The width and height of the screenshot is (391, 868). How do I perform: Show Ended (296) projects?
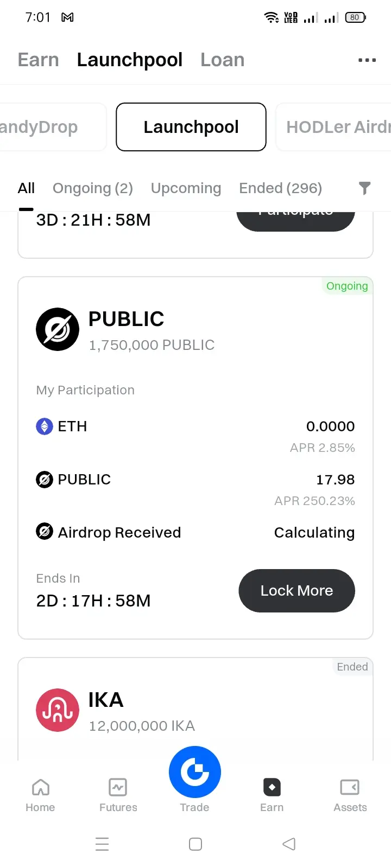point(280,188)
